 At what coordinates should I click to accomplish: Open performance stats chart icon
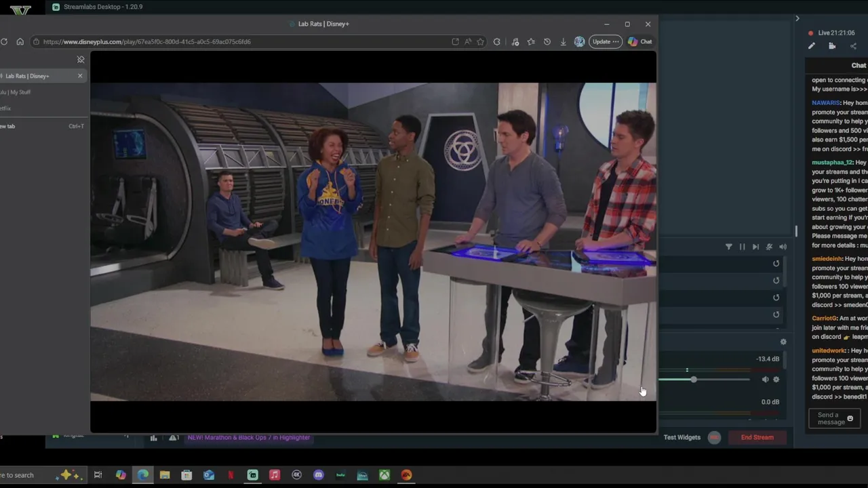pyautogui.click(x=153, y=438)
